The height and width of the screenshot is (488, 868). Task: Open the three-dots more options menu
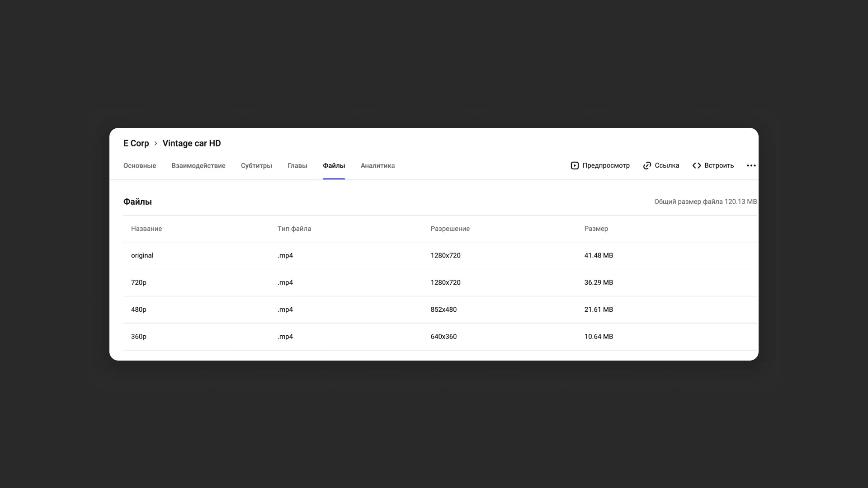point(751,166)
